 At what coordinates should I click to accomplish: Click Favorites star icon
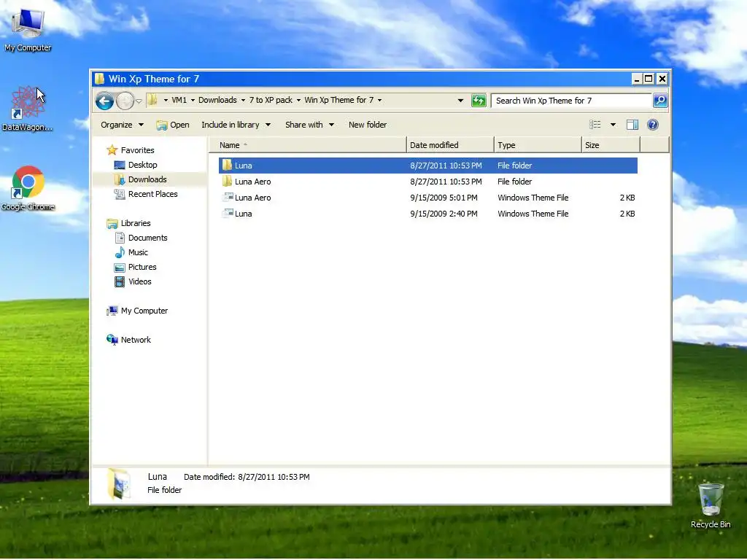click(x=112, y=150)
